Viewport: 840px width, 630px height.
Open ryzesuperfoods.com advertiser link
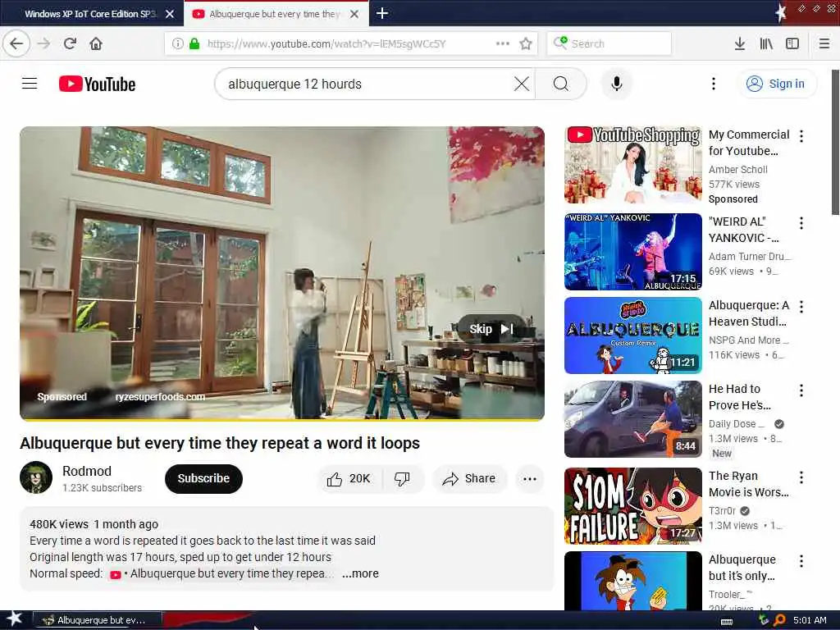click(x=160, y=397)
